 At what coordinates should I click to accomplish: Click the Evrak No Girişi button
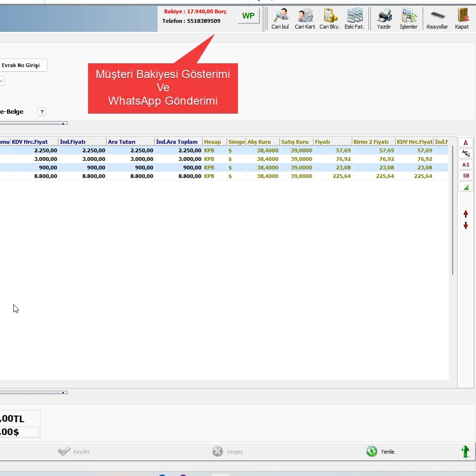point(21,65)
